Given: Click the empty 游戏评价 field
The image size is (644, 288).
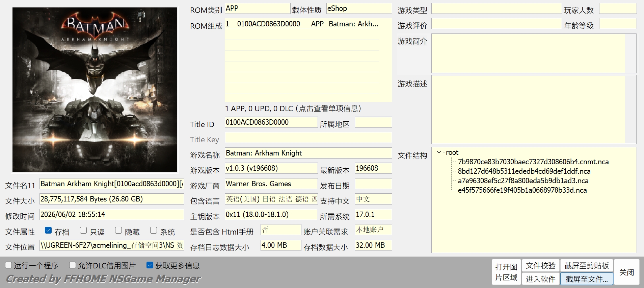Looking at the screenshot, I should (497, 24).
